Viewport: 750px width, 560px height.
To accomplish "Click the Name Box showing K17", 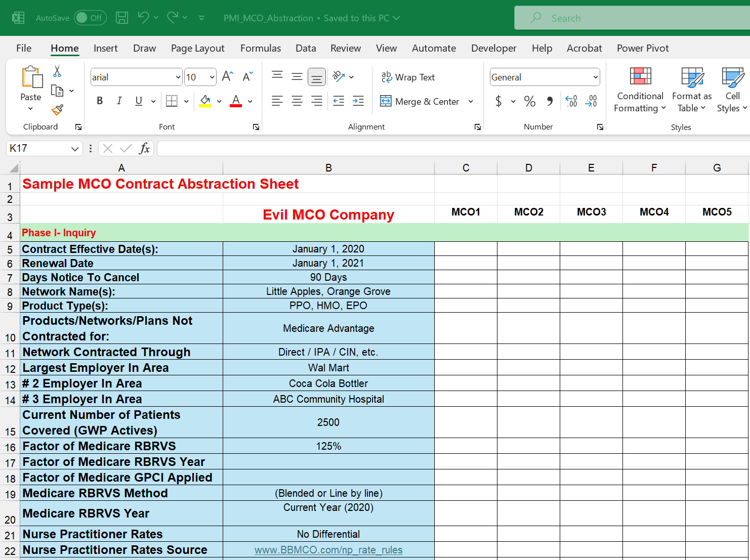I will [x=38, y=148].
